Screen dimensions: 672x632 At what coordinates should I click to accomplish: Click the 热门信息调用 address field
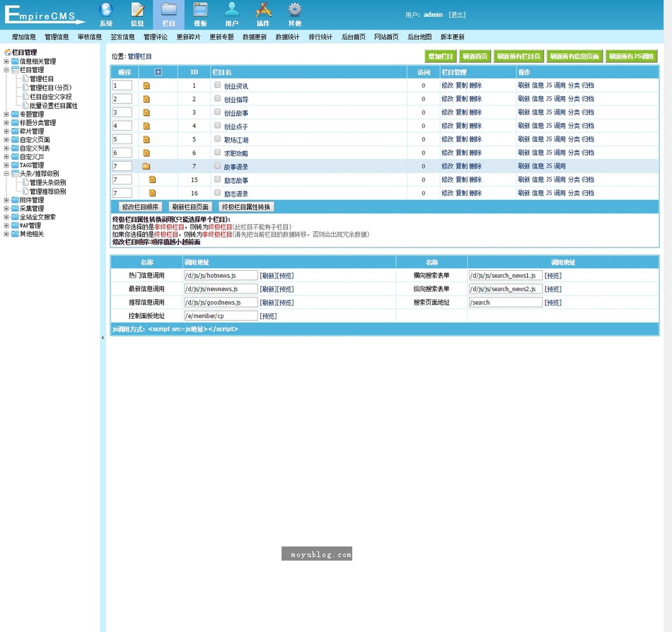point(221,275)
